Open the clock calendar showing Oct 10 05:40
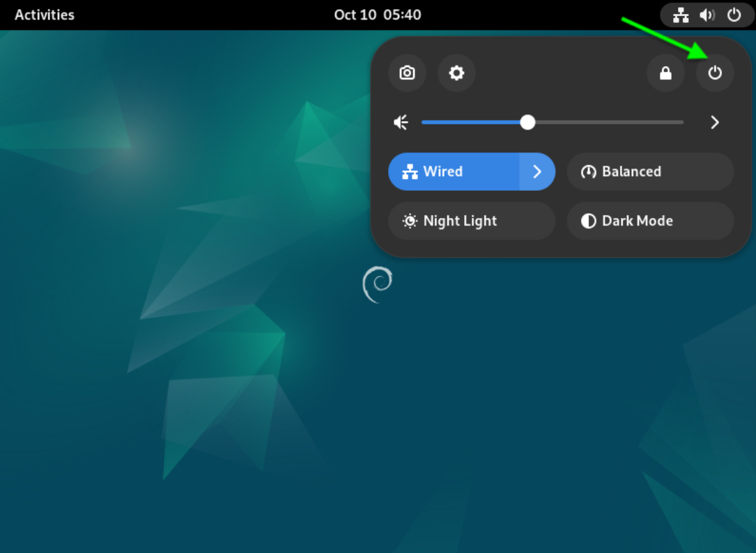The width and height of the screenshot is (756, 553). point(378,15)
